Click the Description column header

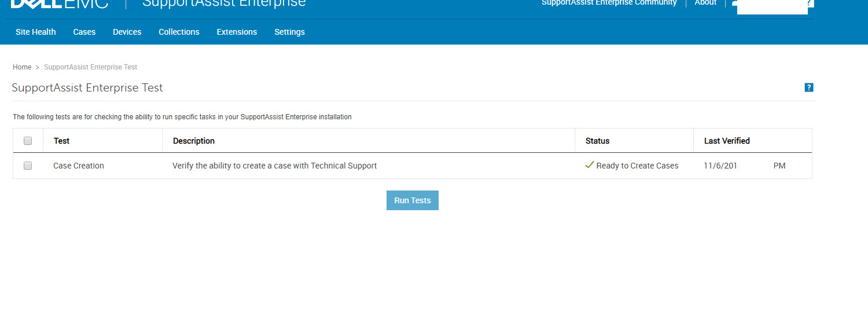click(x=194, y=141)
